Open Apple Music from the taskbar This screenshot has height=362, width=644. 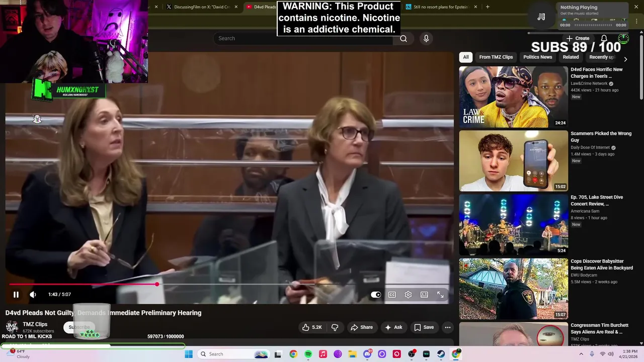[x=323, y=354]
